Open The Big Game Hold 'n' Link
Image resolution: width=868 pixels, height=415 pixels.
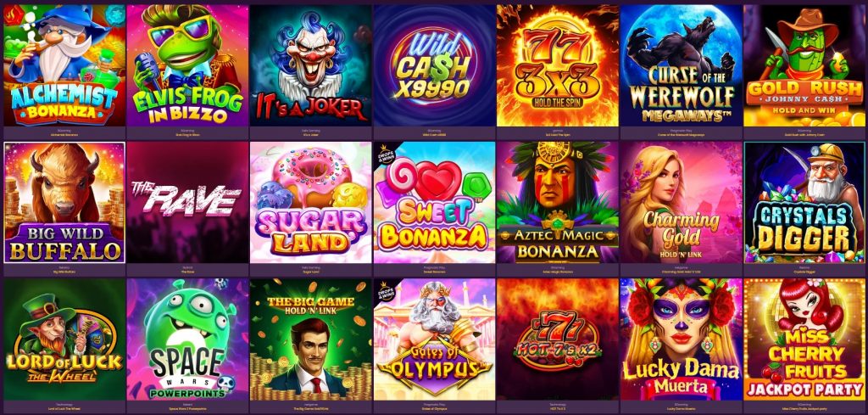coord(311,339)
